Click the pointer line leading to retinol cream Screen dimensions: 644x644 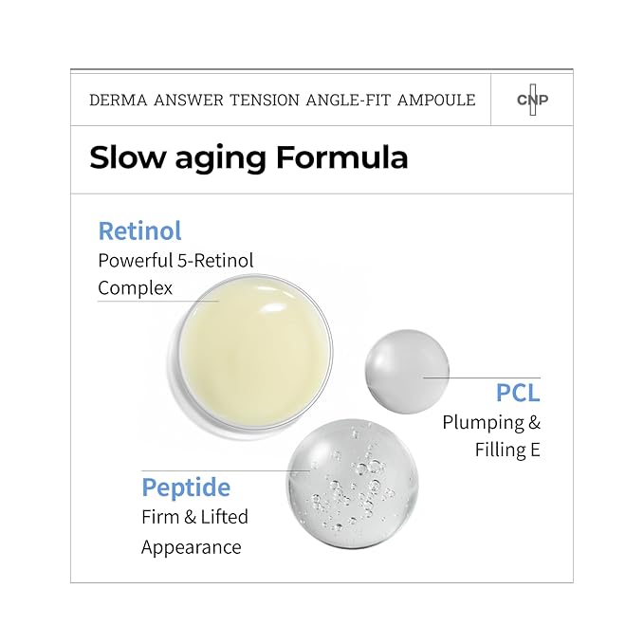pos(161,302)
